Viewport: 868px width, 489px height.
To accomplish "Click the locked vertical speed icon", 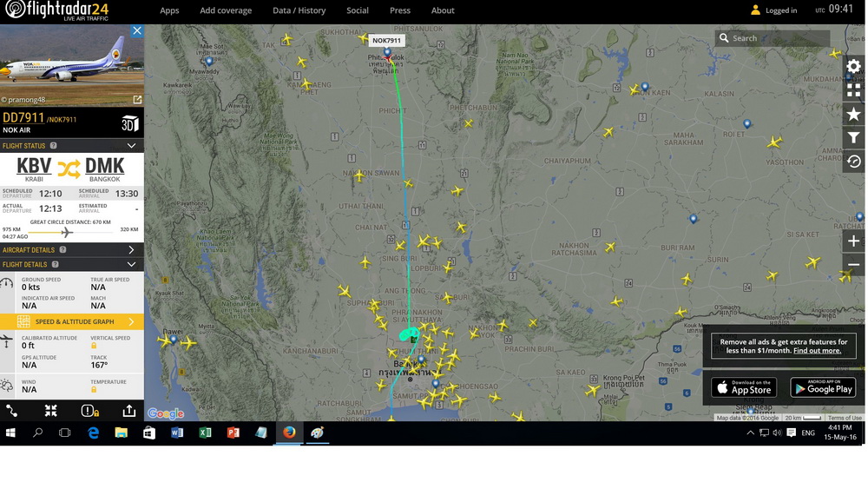I will tap(94, 346).
